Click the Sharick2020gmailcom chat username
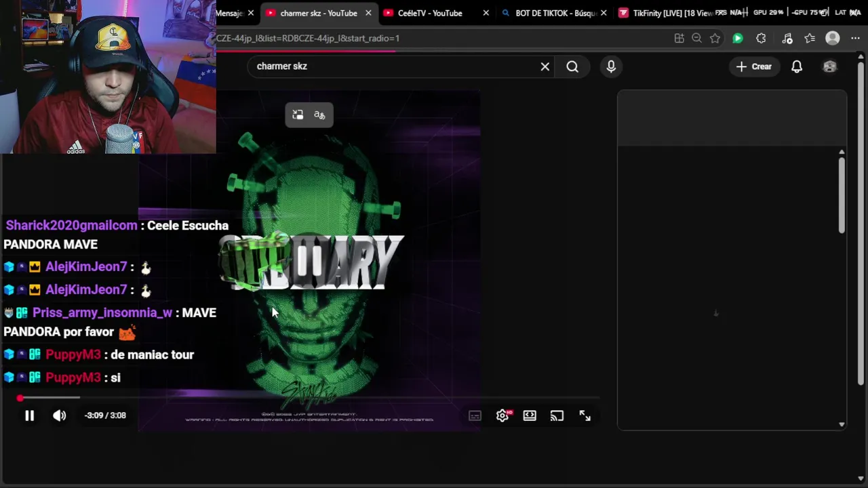 (71, 226)
